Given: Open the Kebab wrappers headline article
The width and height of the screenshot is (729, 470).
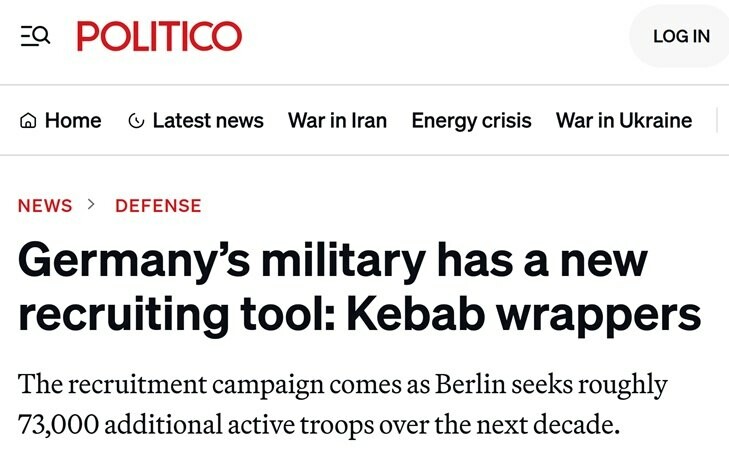Looking at the screenshot, I should click(359, 288).
